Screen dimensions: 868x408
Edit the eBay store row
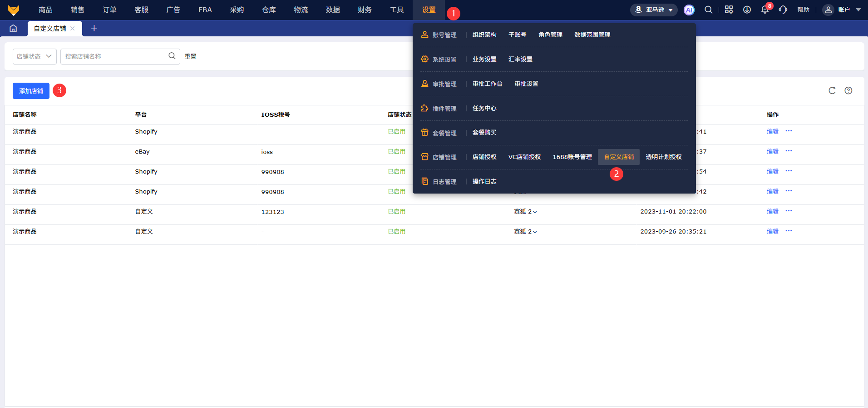[773, 151]
